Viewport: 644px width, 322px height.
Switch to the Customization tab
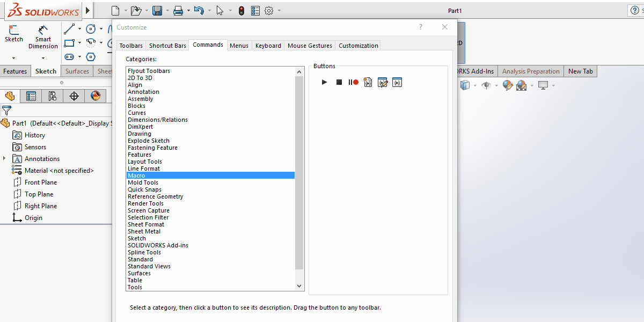pyautogui.click(x=358, y=46)
